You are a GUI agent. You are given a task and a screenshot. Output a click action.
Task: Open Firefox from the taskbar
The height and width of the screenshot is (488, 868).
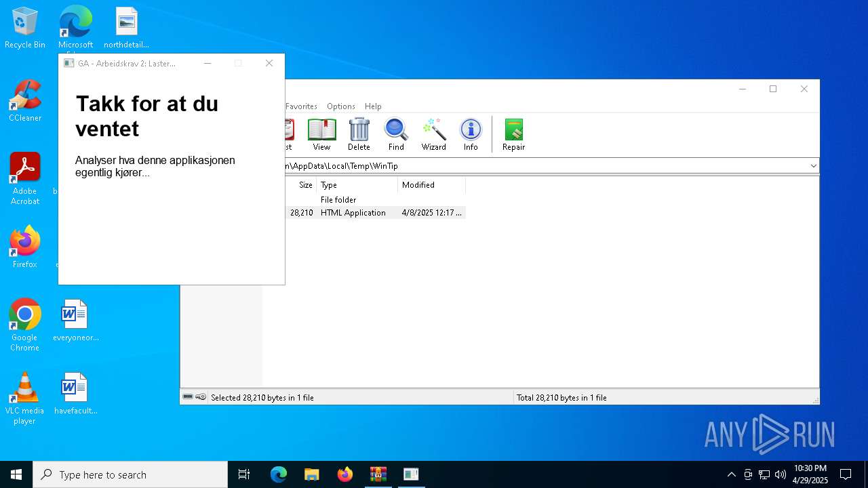(344, 474)
